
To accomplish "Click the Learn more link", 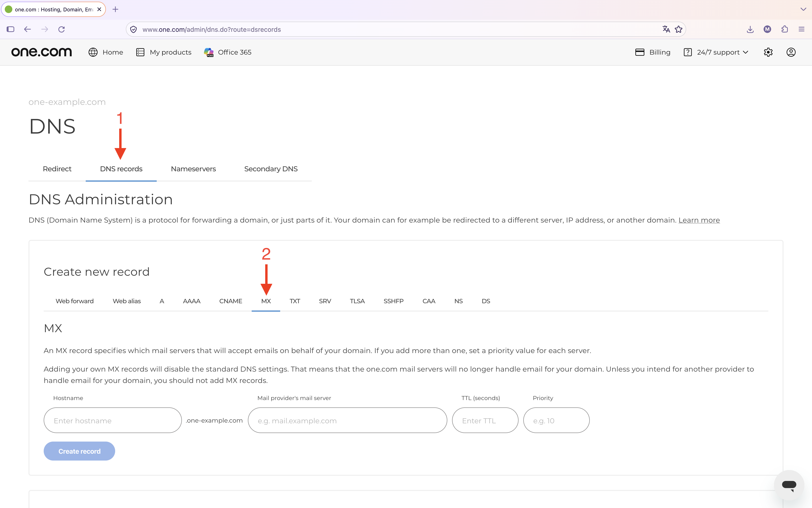I will pos(699,220).
